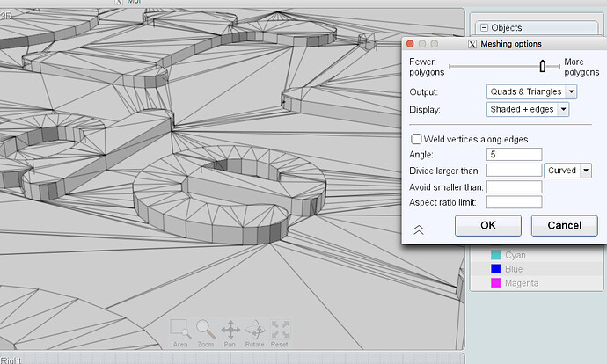Click the Zoom view control icon
The width and height of the screenshot is (607, 364).
coord(205,329)
